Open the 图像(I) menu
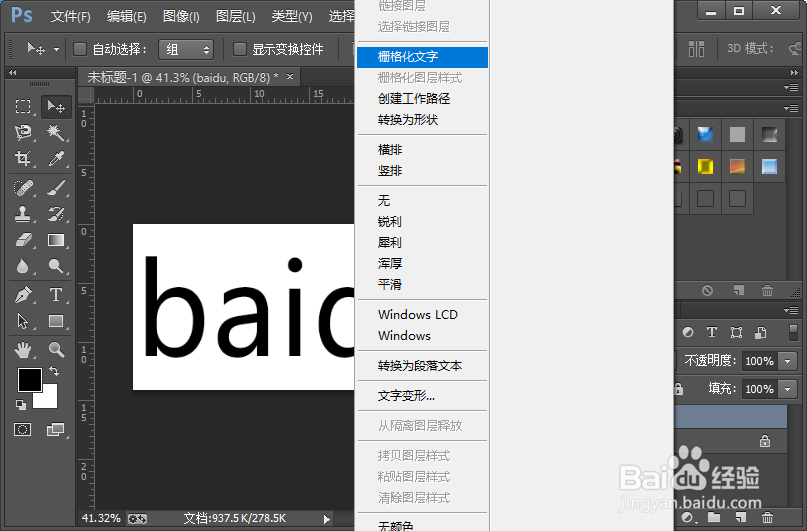This screenshot has height=531, width=807. click(x=181, y=17)
